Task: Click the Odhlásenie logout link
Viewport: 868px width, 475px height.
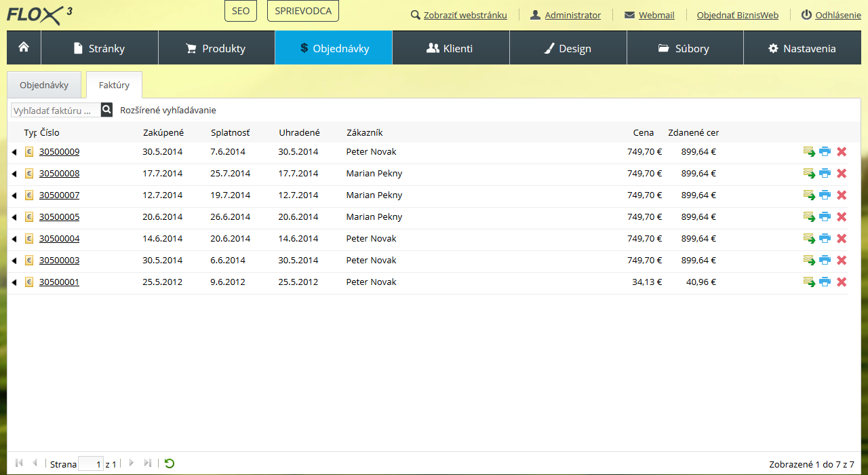Action: [837, 15]
